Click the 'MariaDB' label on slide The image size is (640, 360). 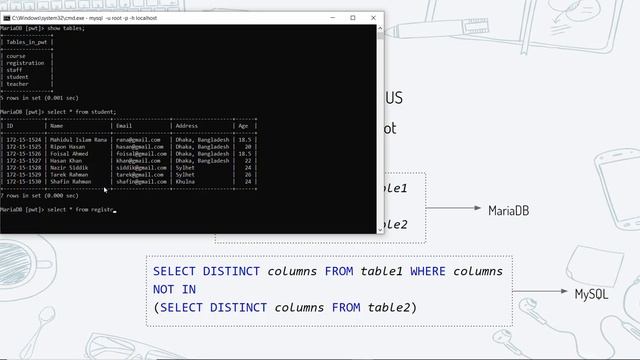509,211
